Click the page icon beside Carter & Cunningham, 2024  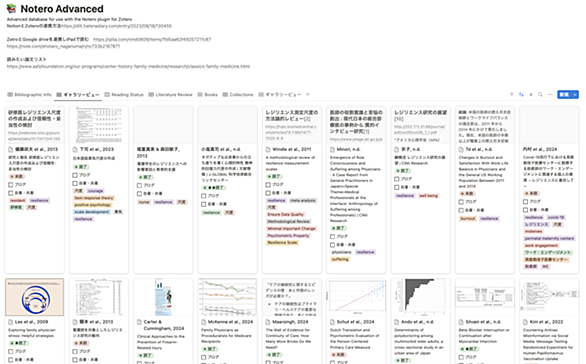coord(139,322)
